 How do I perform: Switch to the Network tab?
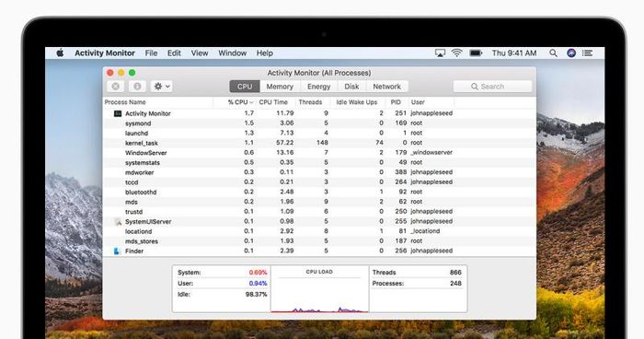click(387, 87)
